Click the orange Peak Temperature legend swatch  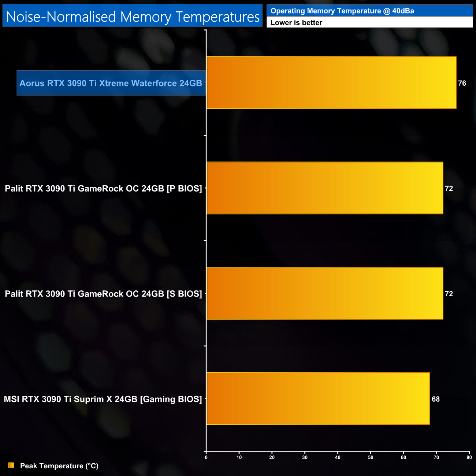point(11,465)
